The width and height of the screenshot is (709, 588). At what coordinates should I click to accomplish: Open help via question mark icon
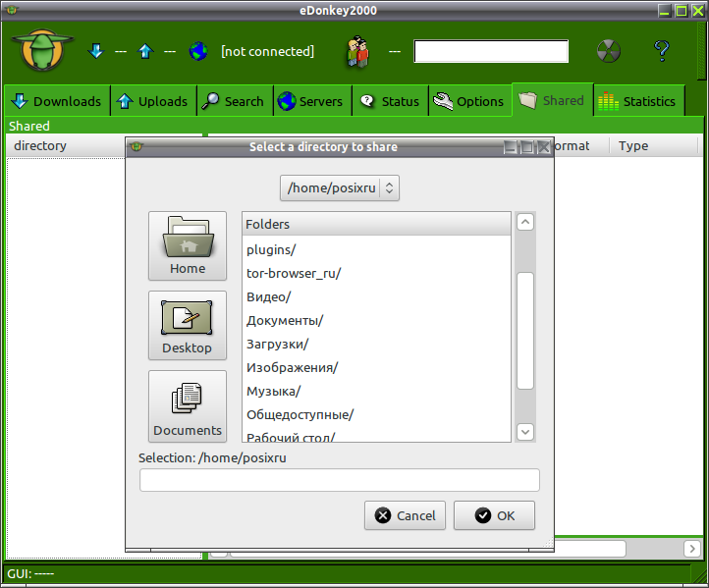(662, 51)
